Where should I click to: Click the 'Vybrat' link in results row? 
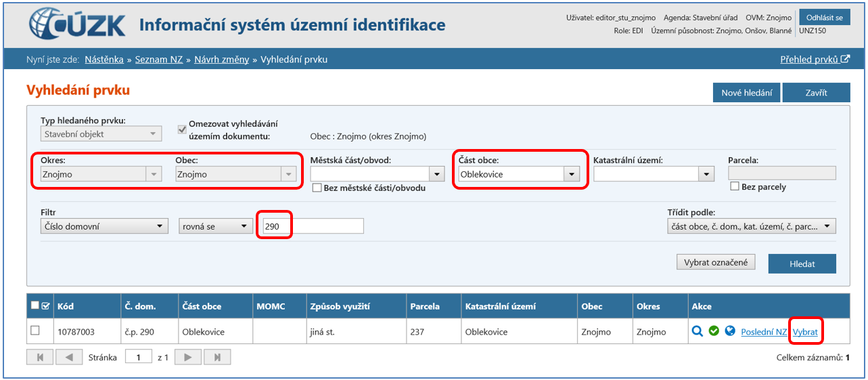[805, 332]
